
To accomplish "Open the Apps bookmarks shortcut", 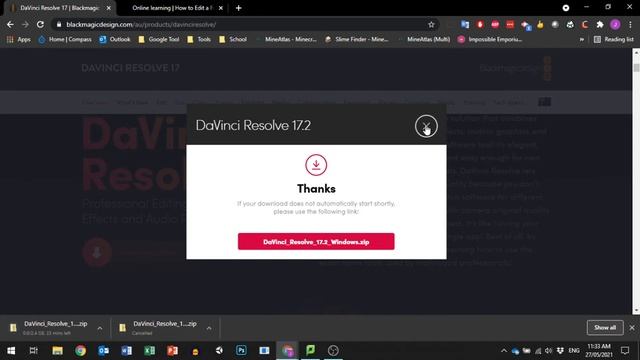I will [19, 39].
